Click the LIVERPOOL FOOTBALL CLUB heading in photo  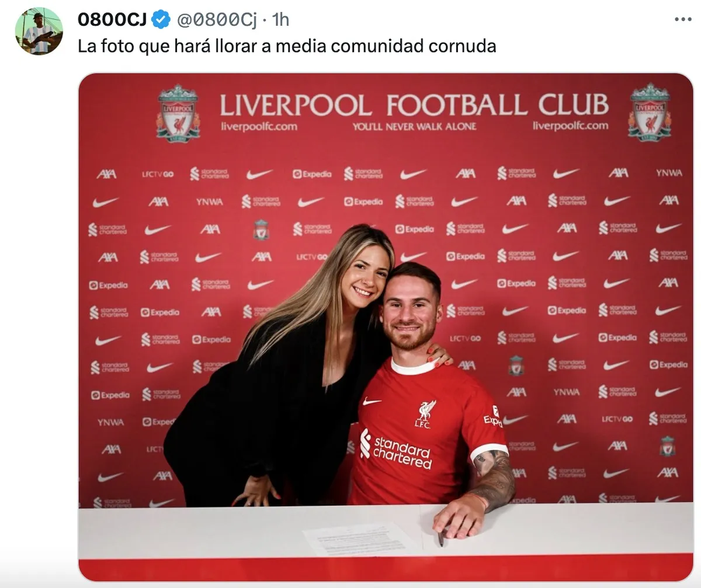pyautogui.click(x=414, y=105)
